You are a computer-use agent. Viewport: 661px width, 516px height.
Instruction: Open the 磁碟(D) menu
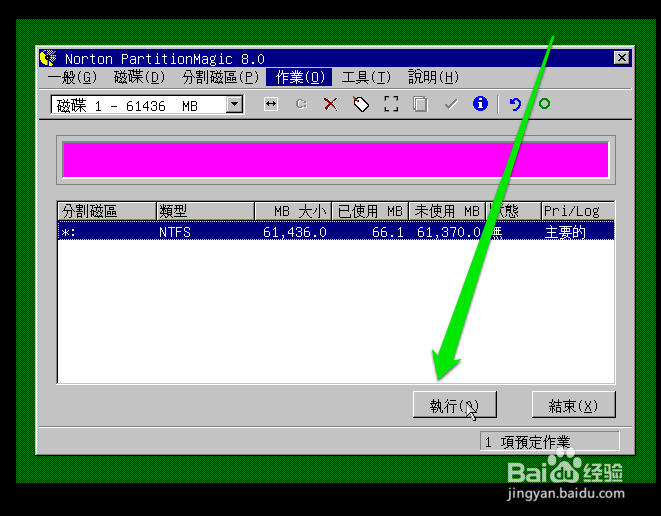[x=140, y=77]
